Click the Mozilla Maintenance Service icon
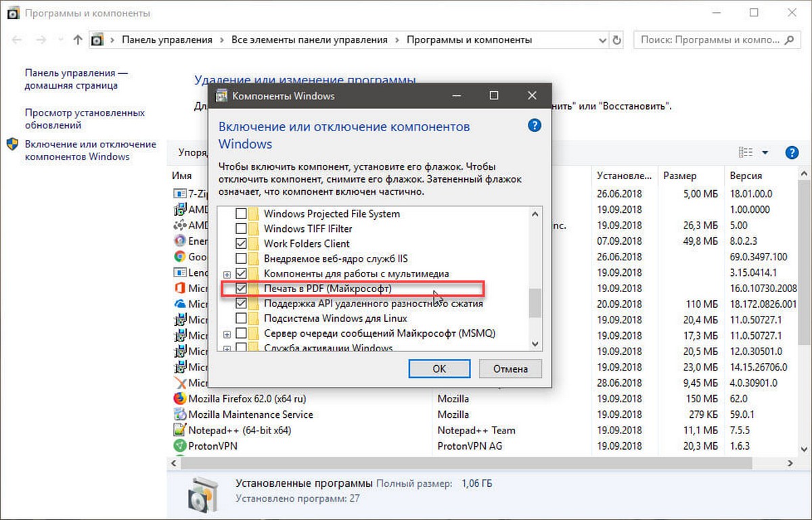This screenshot has width=812, height=520. pyautogui.click(x=179, y=415)
